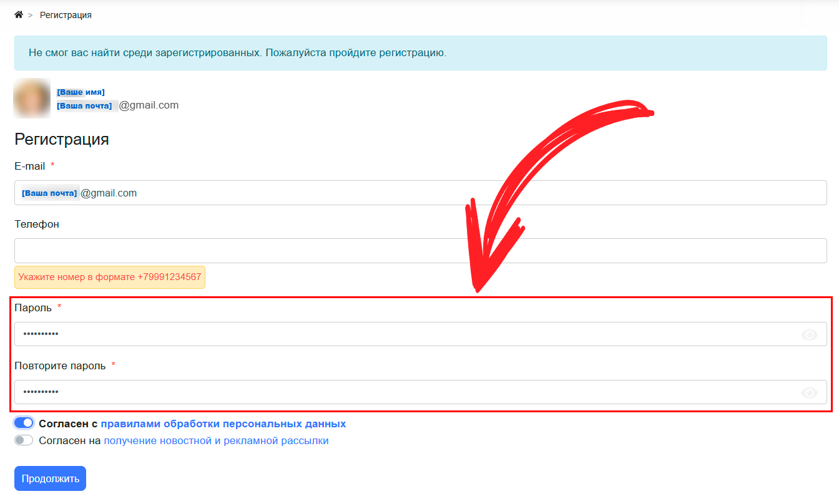Open the получение новостной и рекламной рассылки link
The width and height of the screenshot is (839, 504).
pos(215,440)
